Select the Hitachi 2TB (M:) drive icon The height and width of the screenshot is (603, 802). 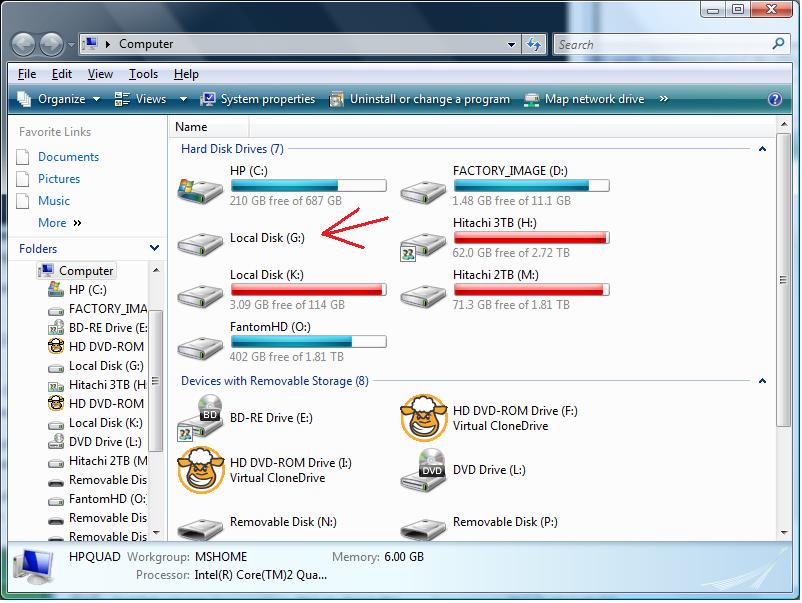[423, 295]
